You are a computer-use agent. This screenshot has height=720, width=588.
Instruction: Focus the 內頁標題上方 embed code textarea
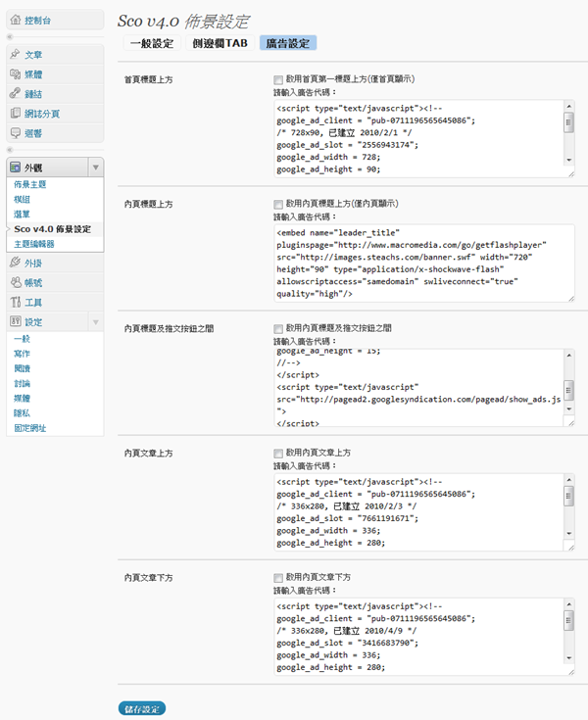point(424,264)
